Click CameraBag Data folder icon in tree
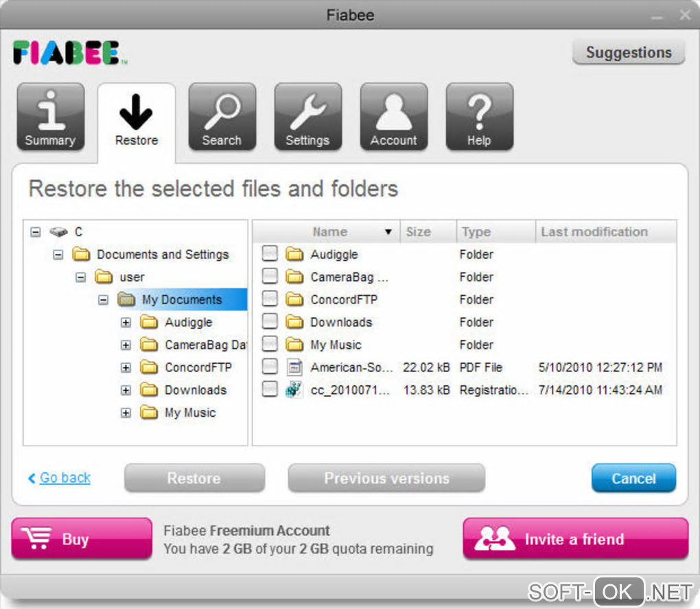This screenshot has width=700, height=609. pos(149,344)
